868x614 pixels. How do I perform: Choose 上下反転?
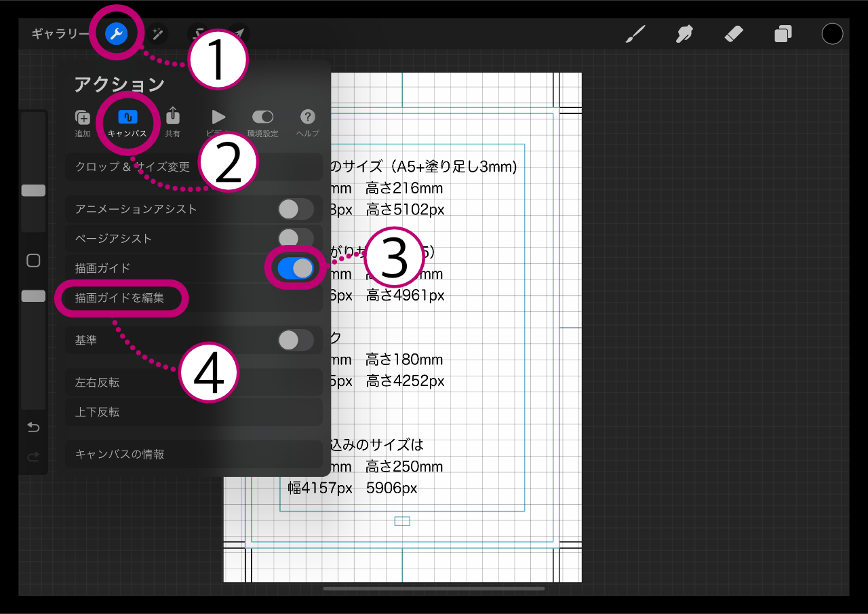coord(194,412)
